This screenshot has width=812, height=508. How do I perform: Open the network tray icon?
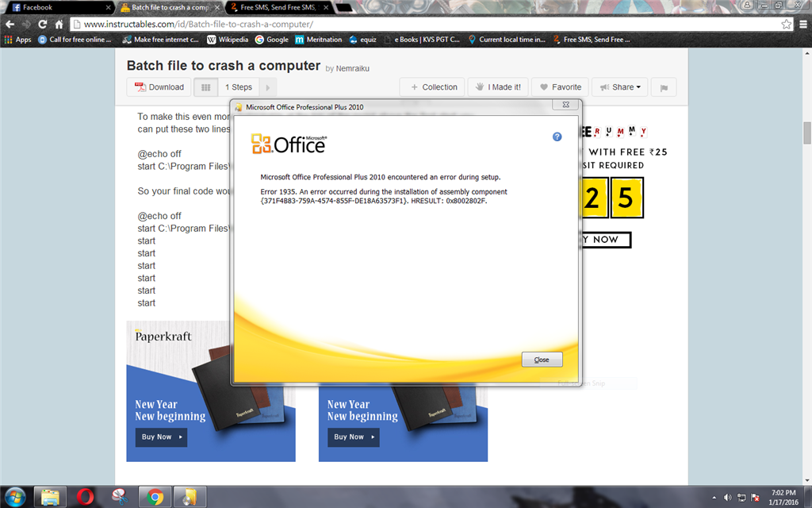(741, 498)
